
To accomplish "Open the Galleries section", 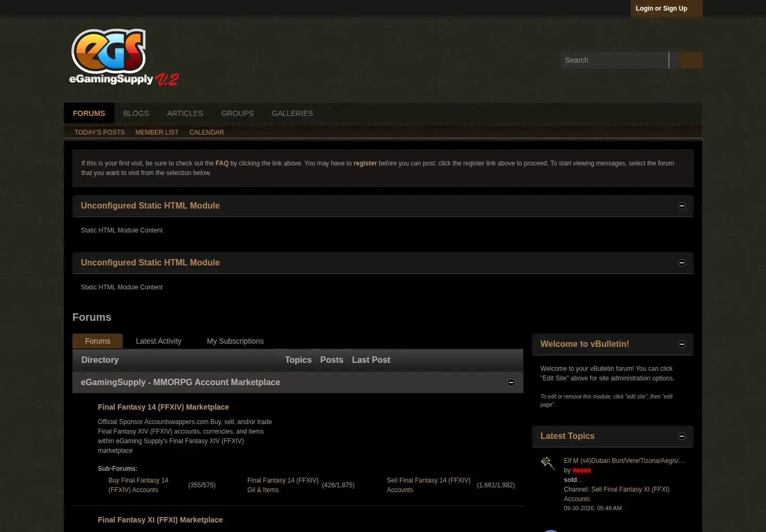I will pos(293,113).
